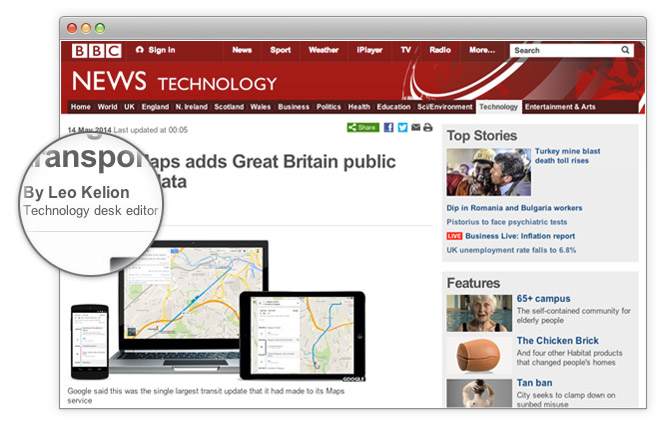Click 'Last updated at 00:05' text

click(151, 130)
